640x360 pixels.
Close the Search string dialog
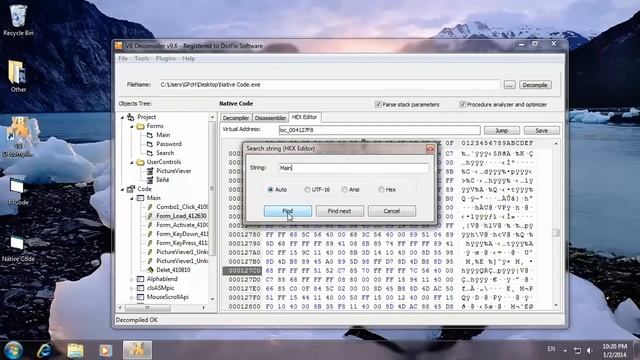pos(430,149)
